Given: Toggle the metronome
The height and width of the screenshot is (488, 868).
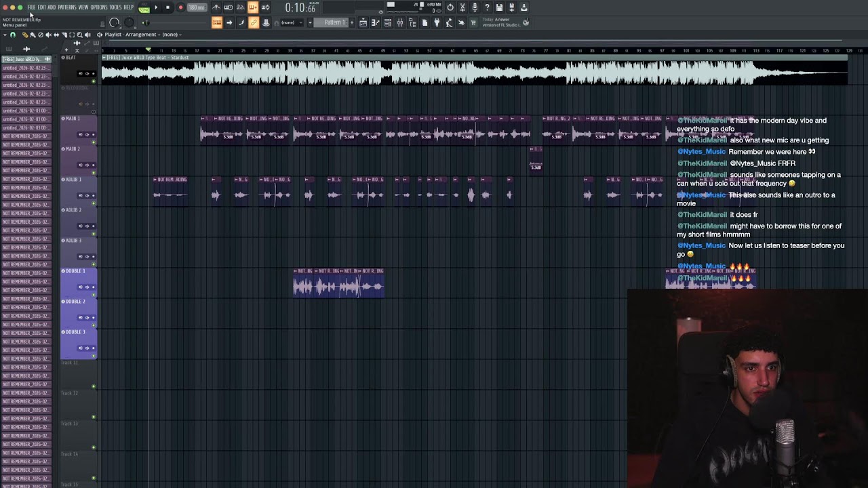Looking at the screenshot, I should [x=216, y=7].
